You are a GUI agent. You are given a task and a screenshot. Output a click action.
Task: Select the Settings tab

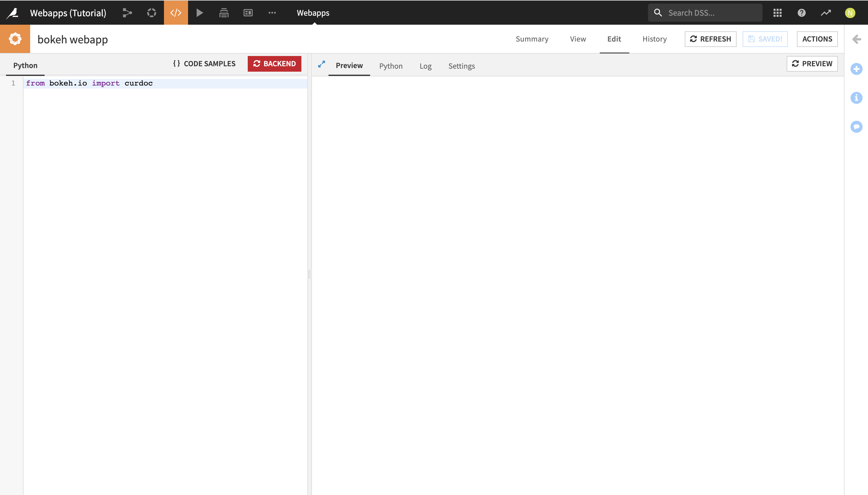461,66
